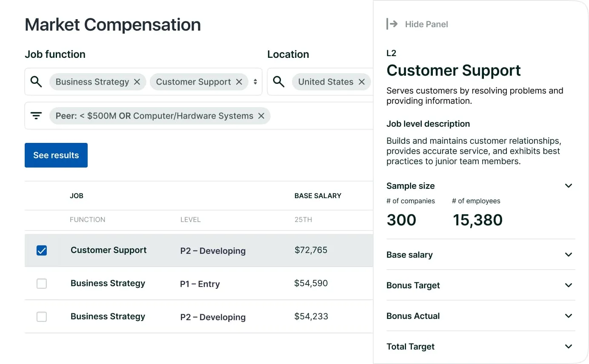Click the search magnifier in Job function field
Image resolution: width=589 pixels, height=364 pixels.
pyautogui.click(x=36, y=82)
